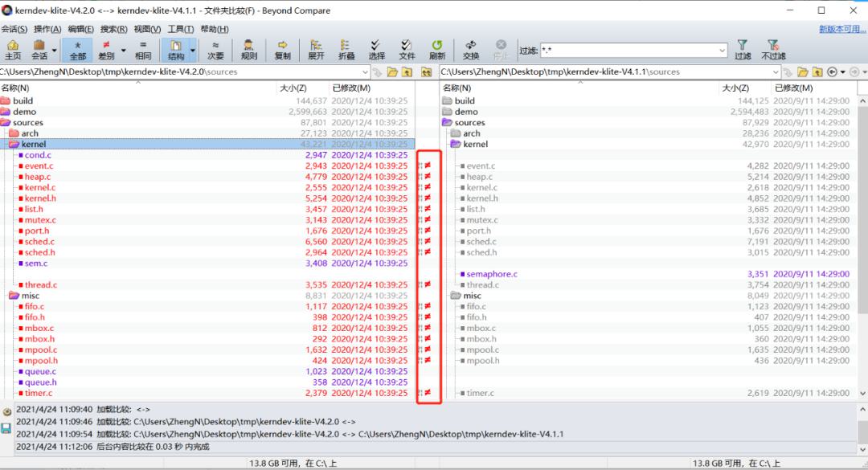Toggle the 相同 (Same) filter
This screenshot has width=868, height=470.
(143, 49)
